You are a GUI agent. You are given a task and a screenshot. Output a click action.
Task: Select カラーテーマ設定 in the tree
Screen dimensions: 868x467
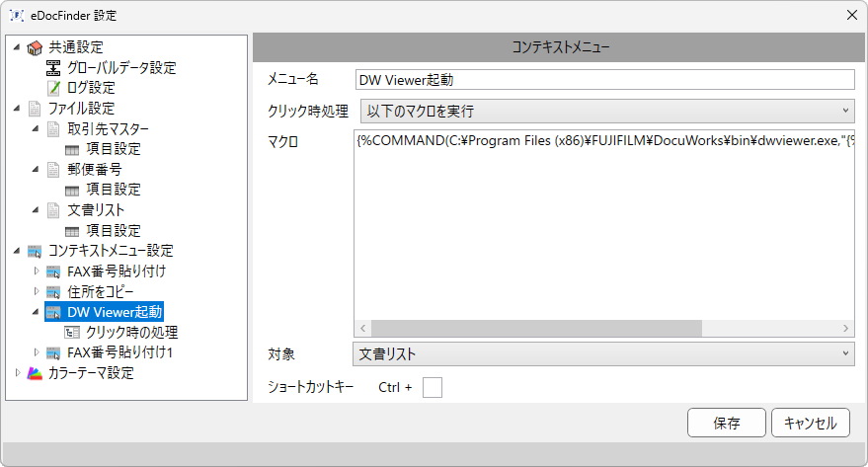[91, 373]
